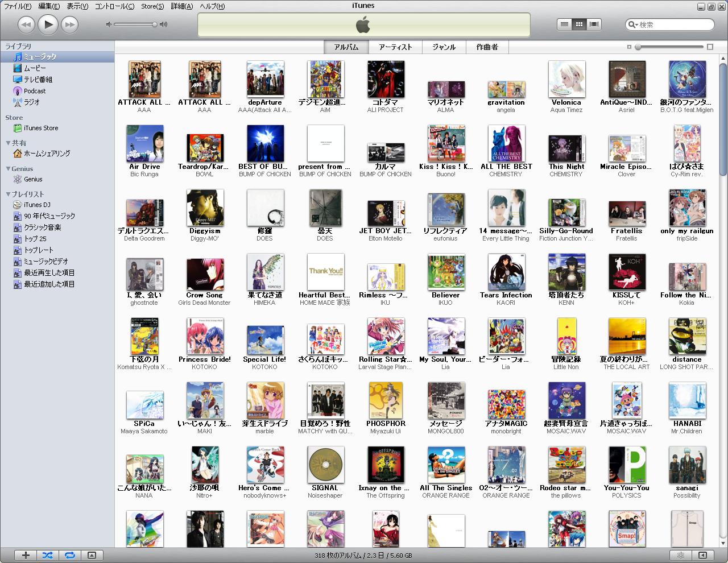Toggle shuffle playback

(47, 555)
